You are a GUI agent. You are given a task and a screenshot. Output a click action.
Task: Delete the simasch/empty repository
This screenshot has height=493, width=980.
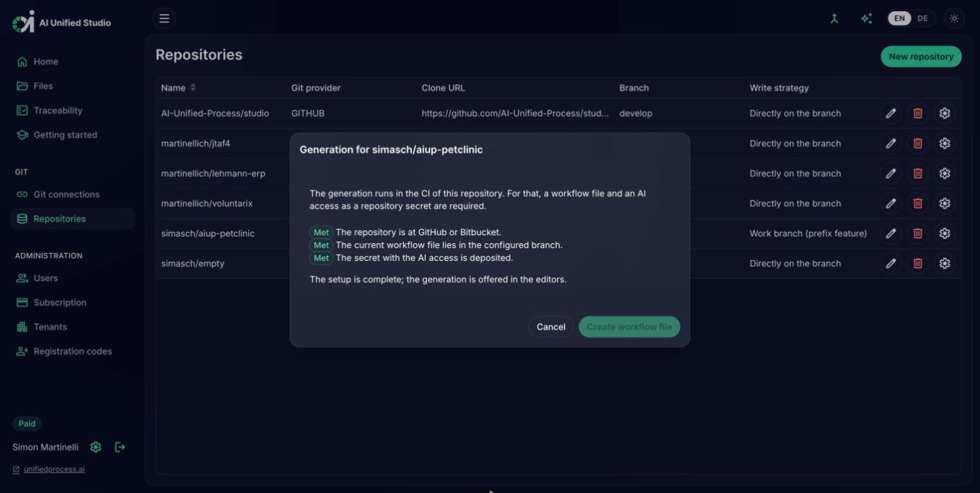tap(917, 263)
